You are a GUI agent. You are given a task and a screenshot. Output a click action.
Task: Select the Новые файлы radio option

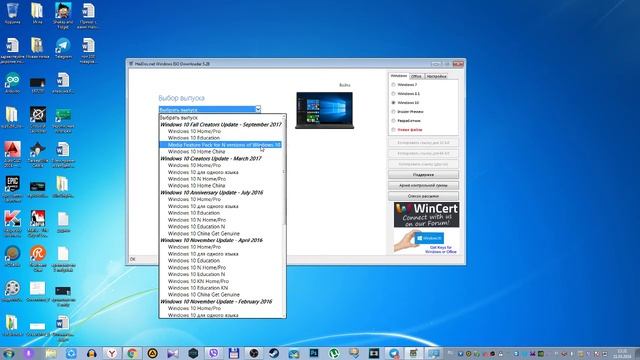point(393,129)
